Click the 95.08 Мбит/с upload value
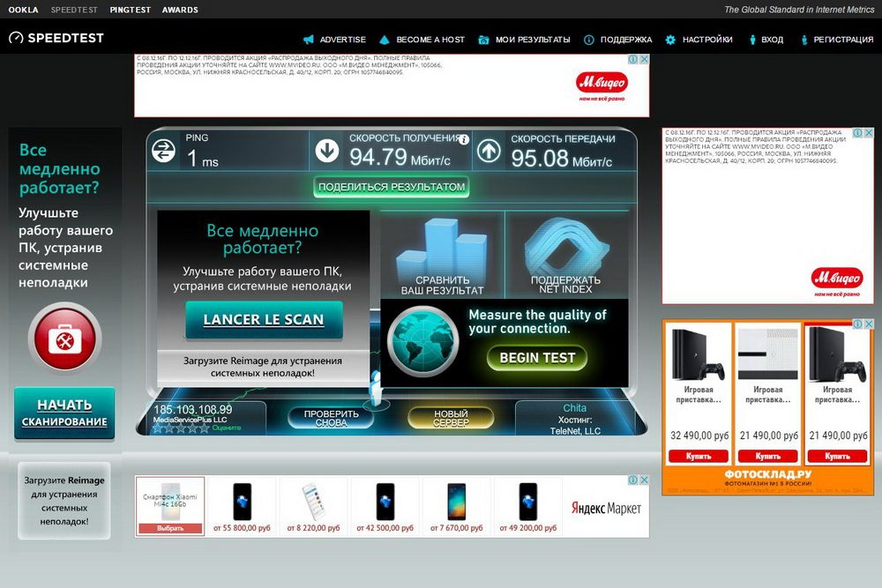The height and width of the screenshot is (588, 882). pos(561,159)
